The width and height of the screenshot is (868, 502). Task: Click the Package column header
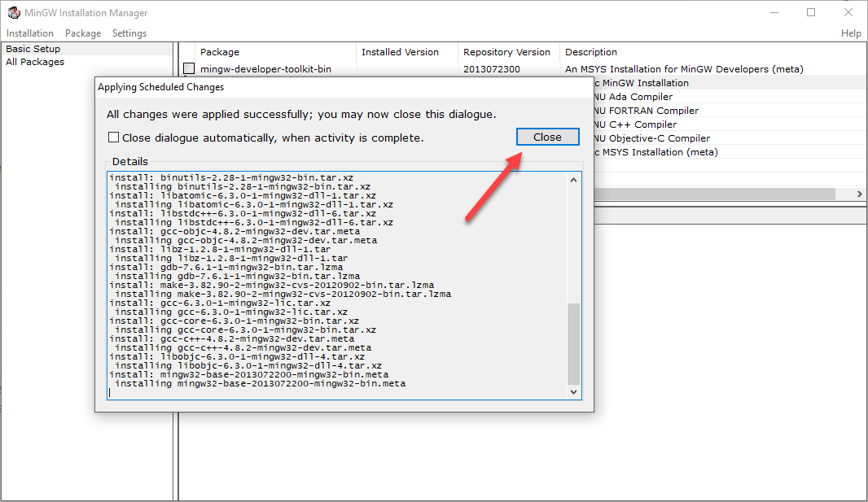click(275, 52)
